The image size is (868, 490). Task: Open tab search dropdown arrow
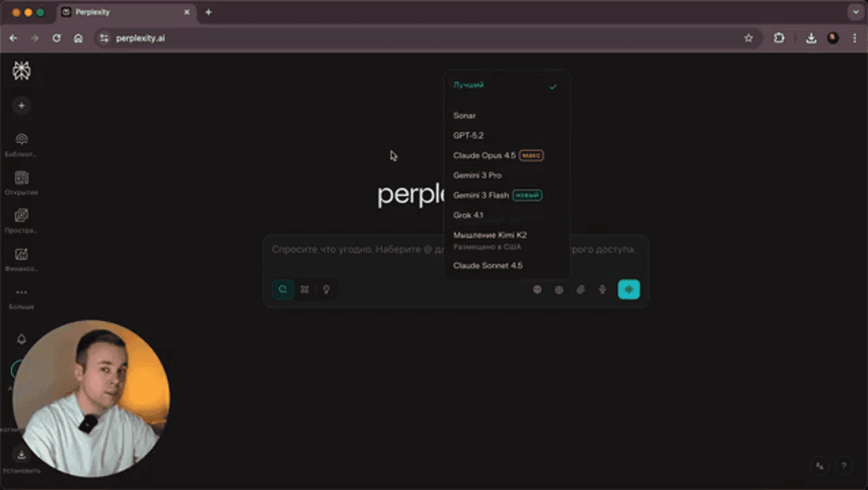854,12
